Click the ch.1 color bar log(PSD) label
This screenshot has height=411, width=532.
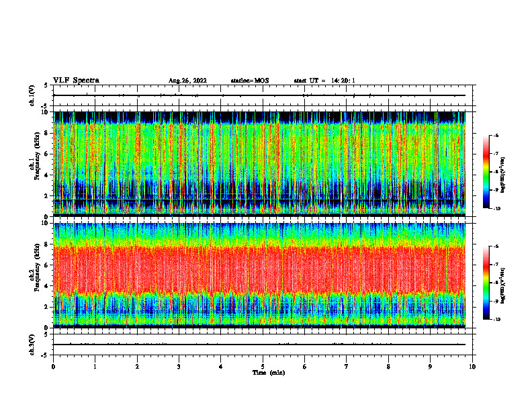click(503, 175)
